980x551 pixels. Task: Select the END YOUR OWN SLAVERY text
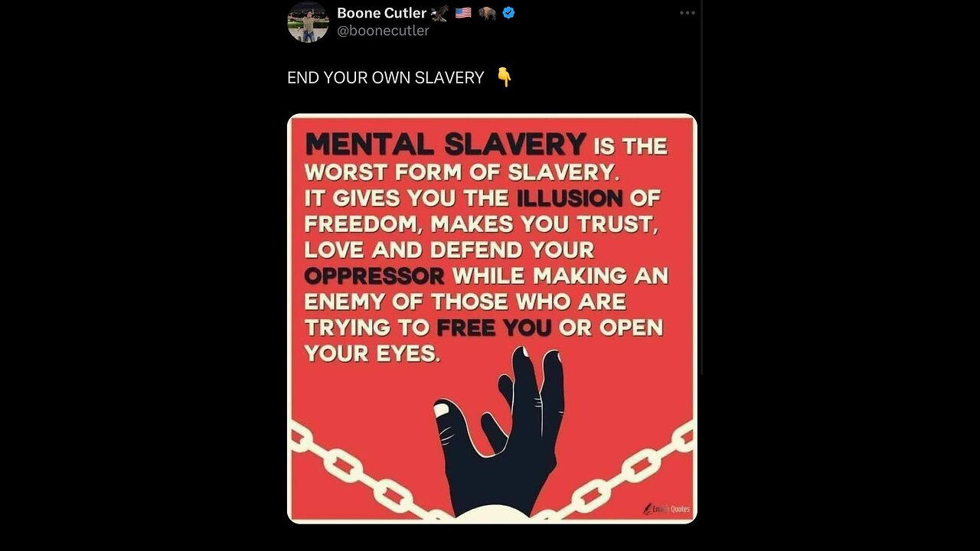tap(386, 77)
